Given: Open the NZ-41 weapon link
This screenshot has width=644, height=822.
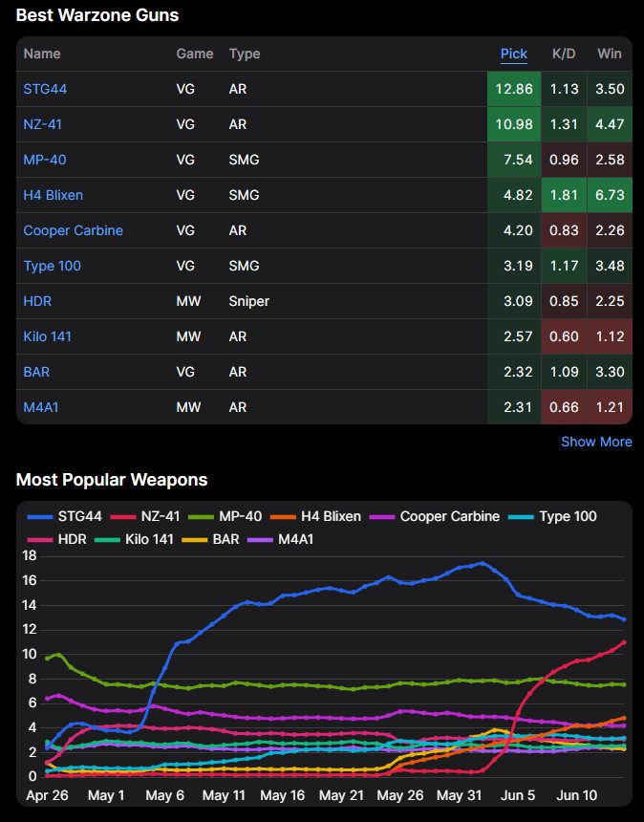Looking at the screenshot, I should pyautogui.click(x=43, y=124).
